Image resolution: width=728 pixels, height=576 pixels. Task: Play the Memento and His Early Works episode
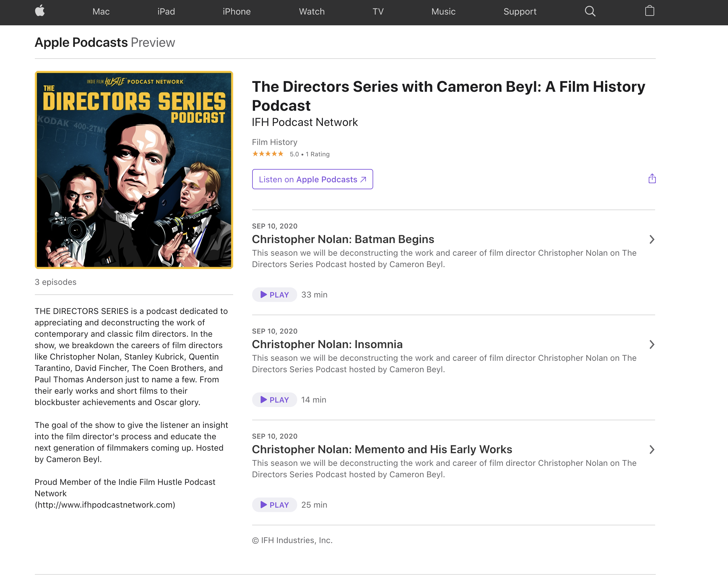[274, 504]
